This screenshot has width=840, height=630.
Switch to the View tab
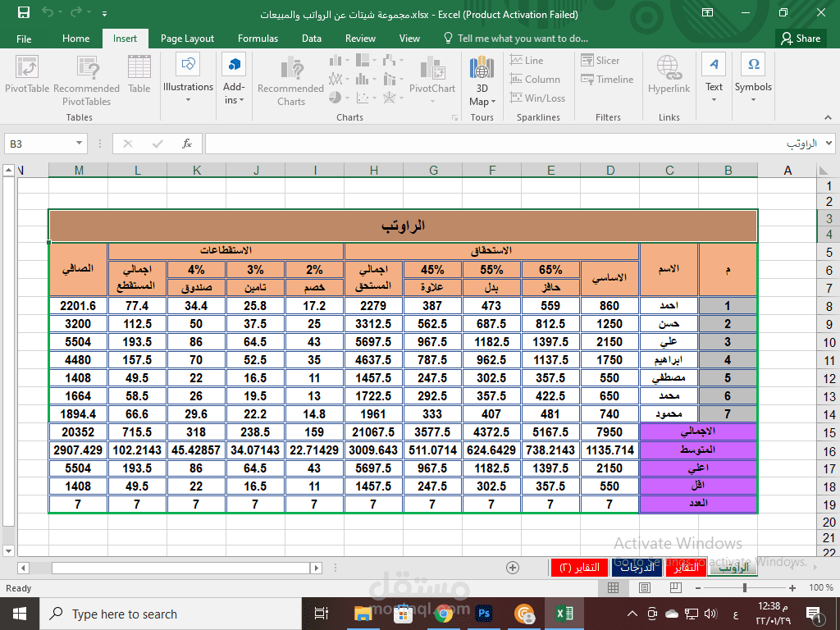[409, 39]
